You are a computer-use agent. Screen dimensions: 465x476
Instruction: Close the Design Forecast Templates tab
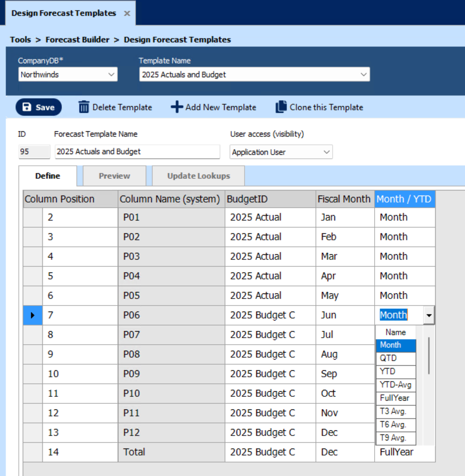[x=127, y=14]
